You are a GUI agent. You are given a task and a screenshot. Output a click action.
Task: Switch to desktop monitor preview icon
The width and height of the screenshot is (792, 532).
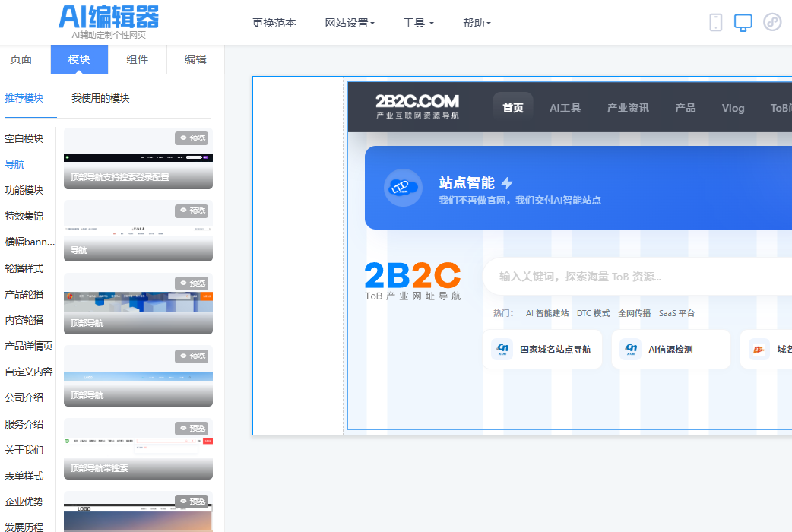pyautogui.click(x=743, y=23)
